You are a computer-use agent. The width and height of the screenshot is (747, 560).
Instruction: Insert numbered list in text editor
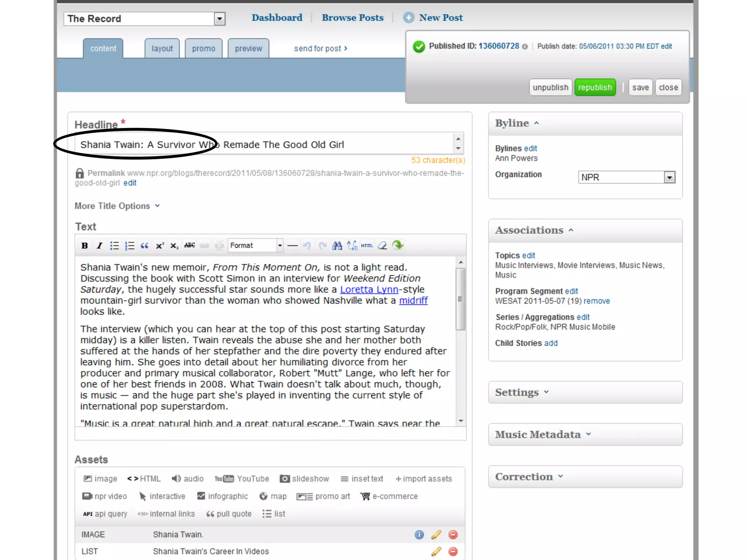coord(129,245)
